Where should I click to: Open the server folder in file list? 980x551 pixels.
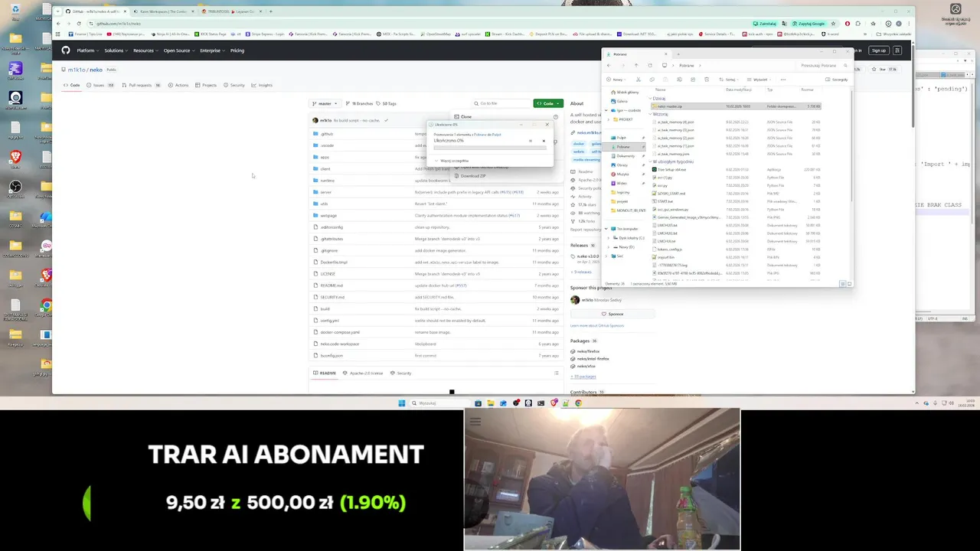point(326,192)
